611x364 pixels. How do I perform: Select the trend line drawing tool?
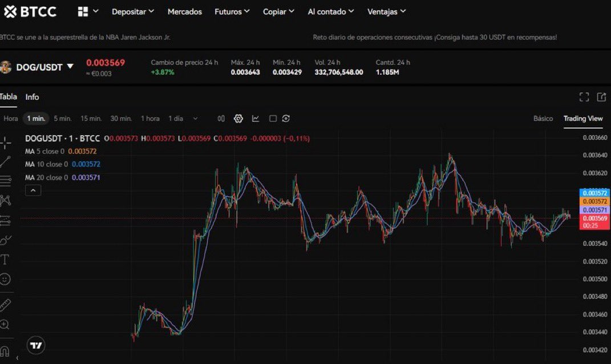(5, 162)
